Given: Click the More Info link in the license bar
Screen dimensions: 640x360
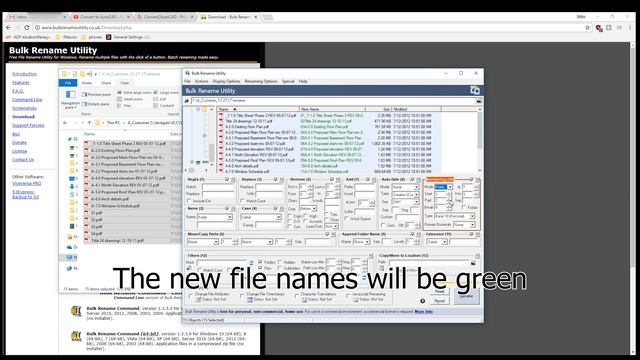Looking at the screenshot, I should click(424, 312).
